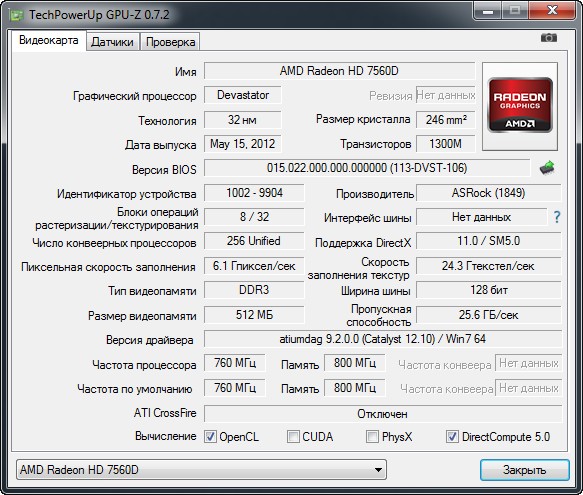Screen dimensions: 583x495
Task: Click the BIOS save chip icon
Action: (x=547, y=168)
